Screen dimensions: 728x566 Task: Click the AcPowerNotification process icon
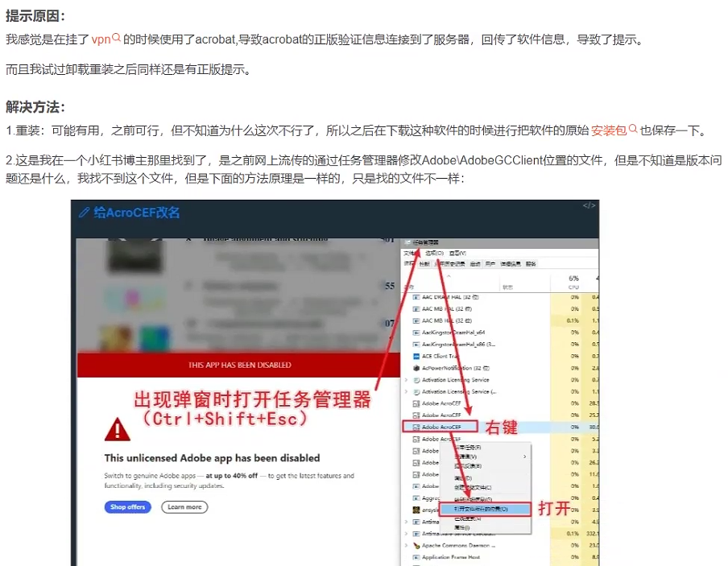[416, 368]
